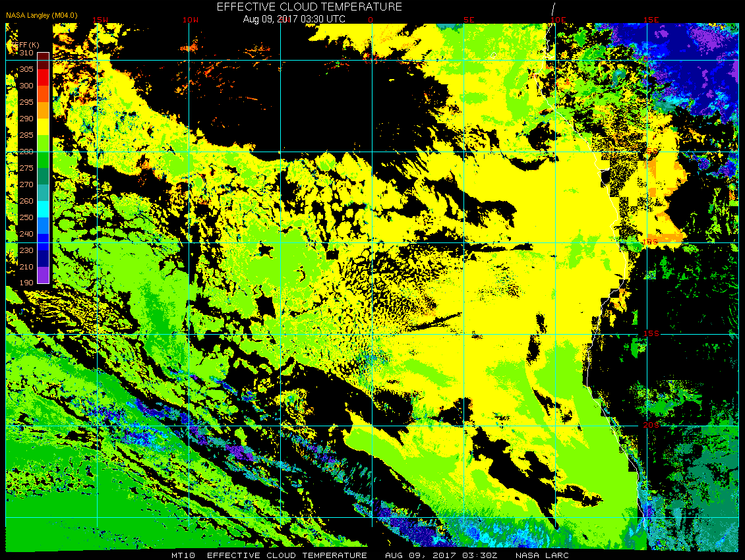Click the orange 290–295 K legend swatch
The width and height of the screenshot is (745, 560).
coord(44,110)
